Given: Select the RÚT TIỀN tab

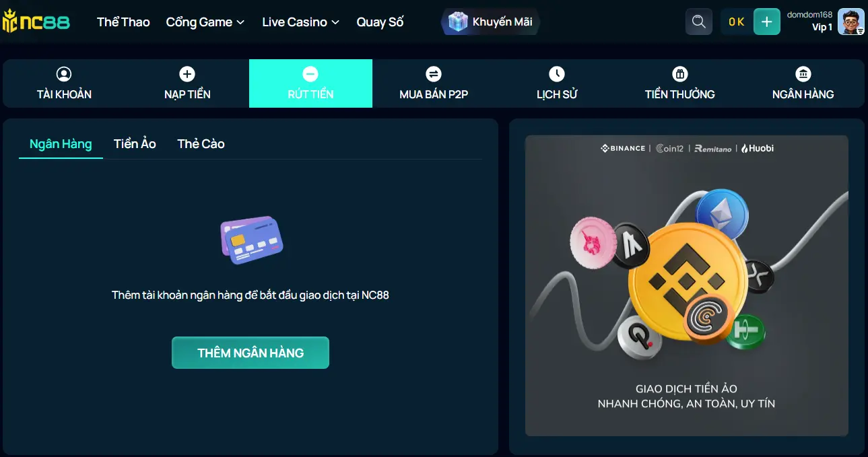Looking at the screenshot, I should click(x=310, y=83).
